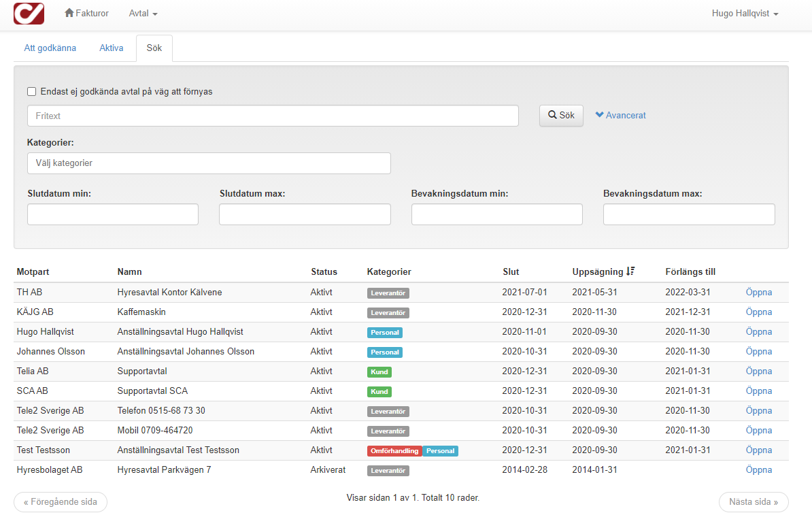Sort by the Status column header
This screenshot has height=530, width=812.
pos(324,271)
